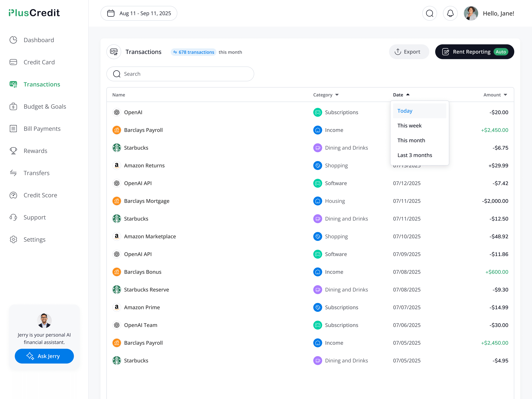Click Jane's profile avatar
The height and width of the screenshot is (399, 532).
coord(471,13)
